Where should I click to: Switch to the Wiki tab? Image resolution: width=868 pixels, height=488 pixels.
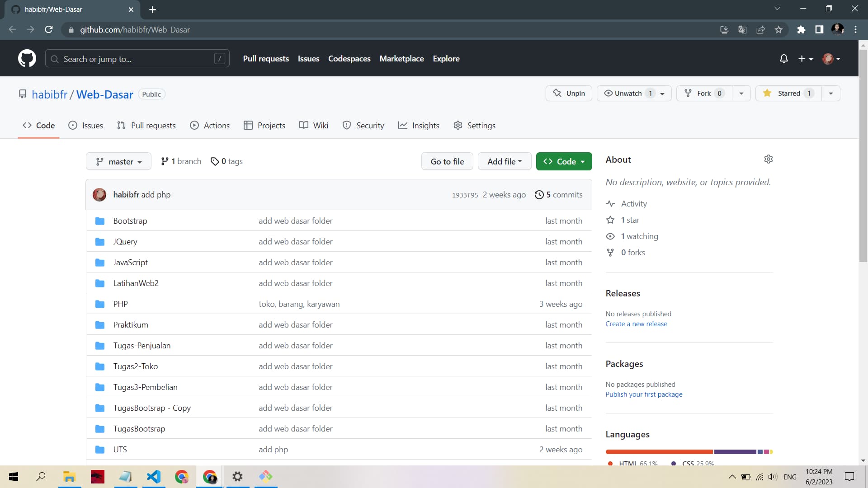coord(314,126)
